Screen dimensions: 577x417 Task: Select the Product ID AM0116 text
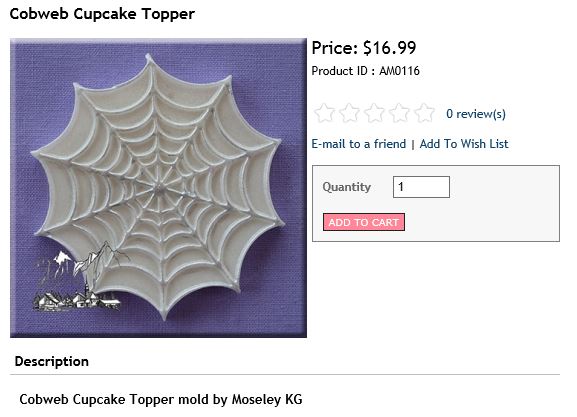(365, 71)
